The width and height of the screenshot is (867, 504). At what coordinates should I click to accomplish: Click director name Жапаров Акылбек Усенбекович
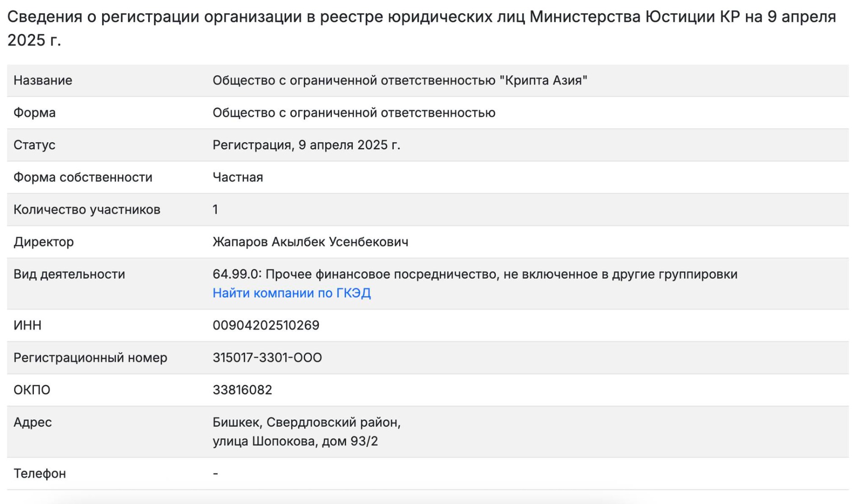(x=310, y=242)
